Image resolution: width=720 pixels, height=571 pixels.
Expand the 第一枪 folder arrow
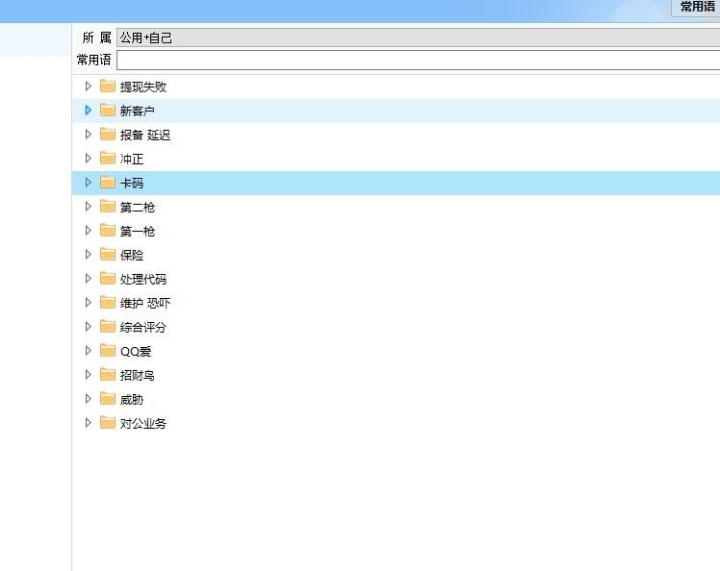(89, 231)
